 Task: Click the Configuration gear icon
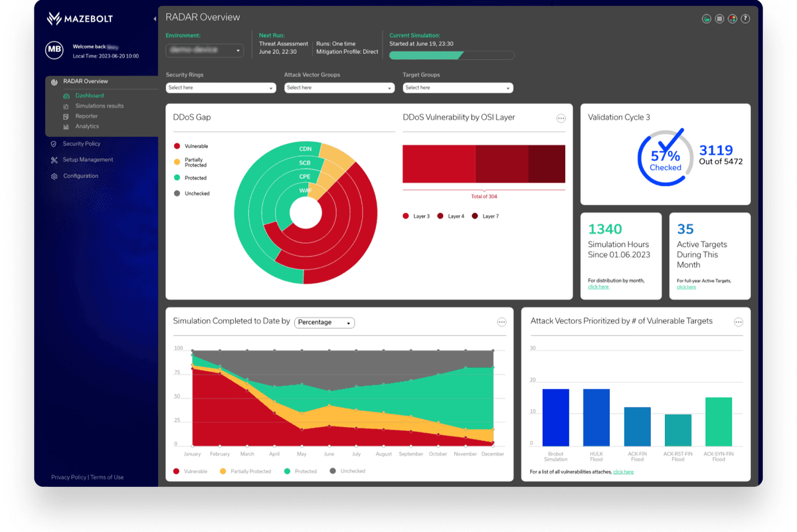(54, 177)
